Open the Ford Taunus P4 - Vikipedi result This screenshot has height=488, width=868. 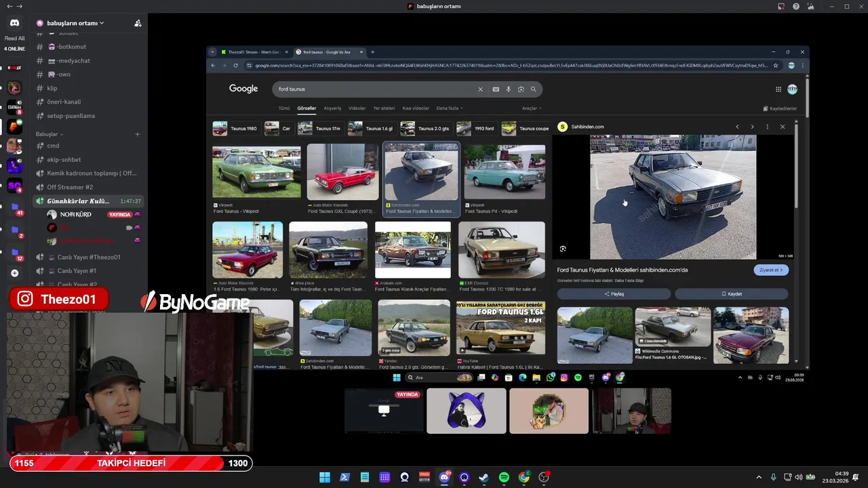(x=505, y=180)
